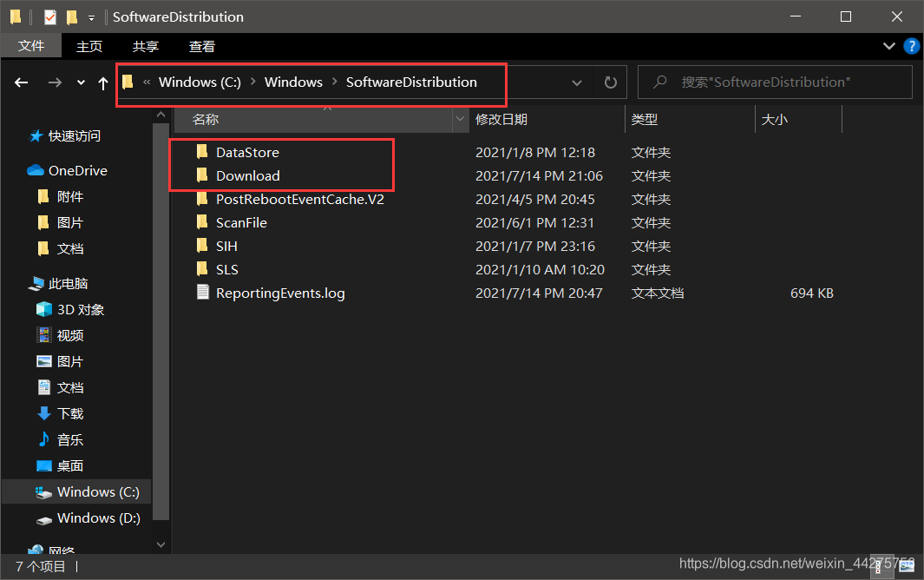Screen dimensions: 924x580
Task: Click the Windows (C:) breadcrumb segment
Action: [200, 82]
